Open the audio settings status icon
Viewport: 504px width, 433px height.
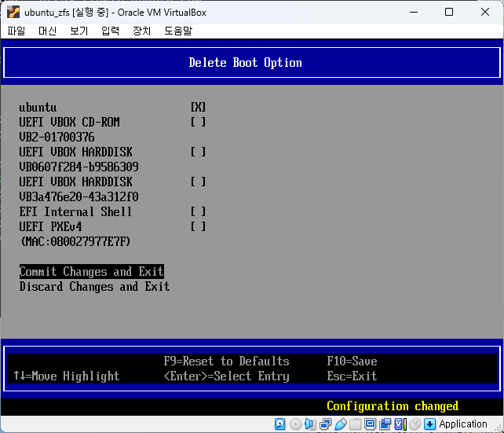coord(310,424)
